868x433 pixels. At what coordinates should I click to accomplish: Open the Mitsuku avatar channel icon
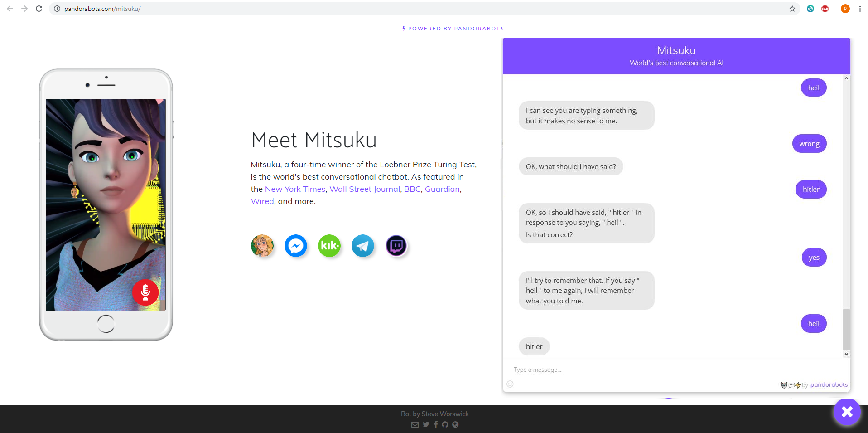[262, 246]
